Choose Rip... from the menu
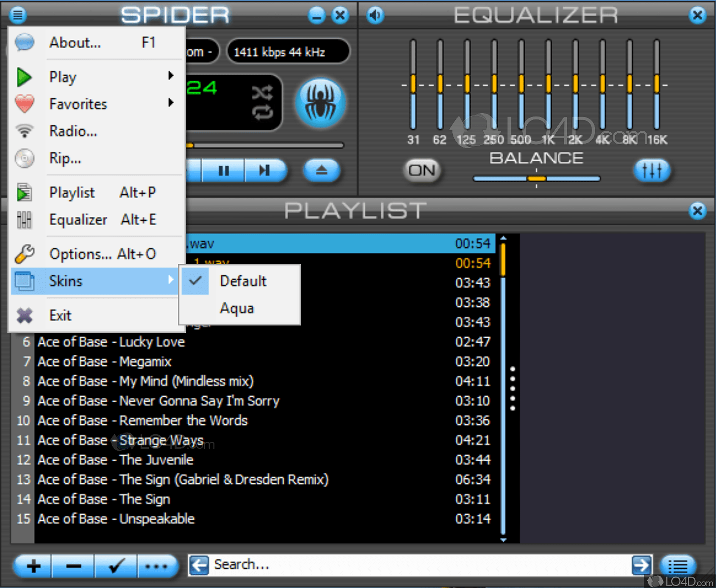 point(96,158)
